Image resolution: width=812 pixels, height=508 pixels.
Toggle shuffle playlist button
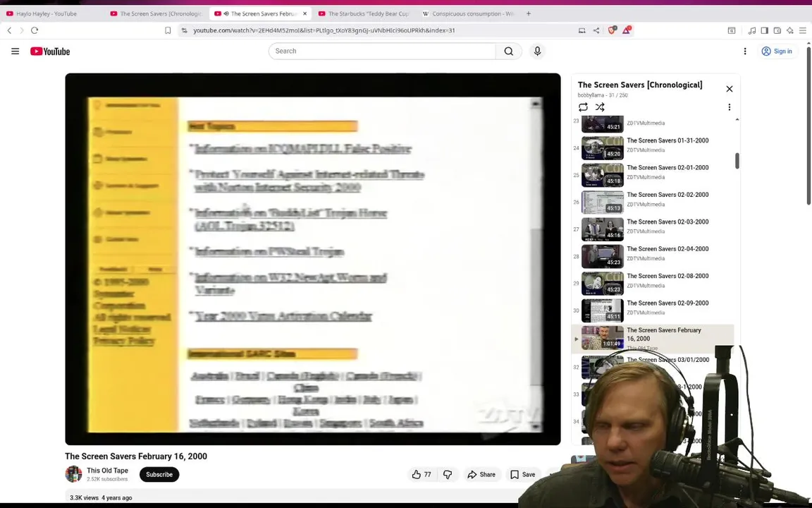pyautogui.click(x=600, y=107)
